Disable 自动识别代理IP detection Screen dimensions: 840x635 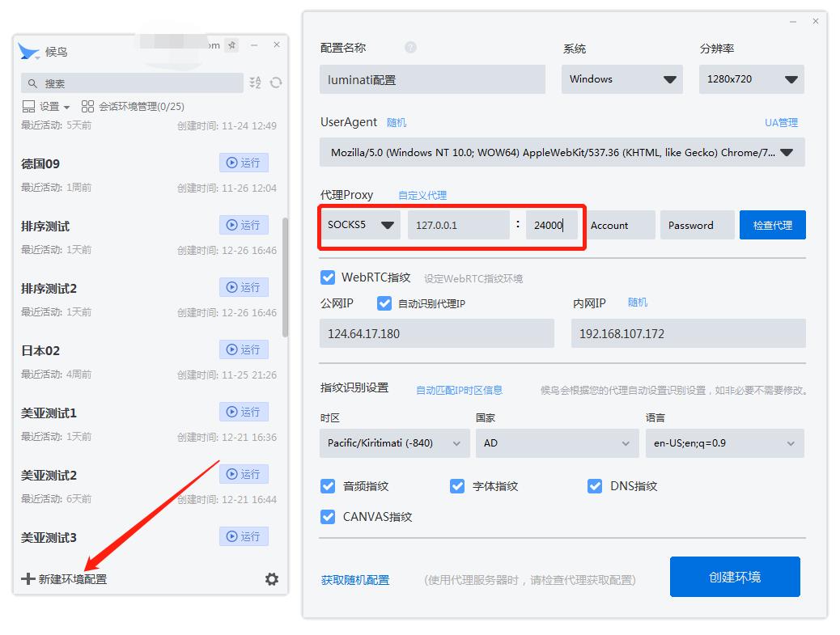click(384, 303)
